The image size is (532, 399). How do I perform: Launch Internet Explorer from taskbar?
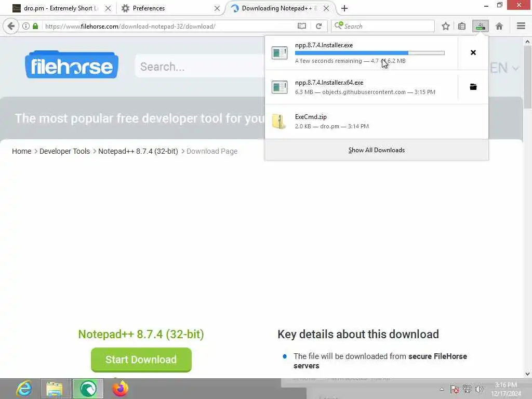coord(24,389)
